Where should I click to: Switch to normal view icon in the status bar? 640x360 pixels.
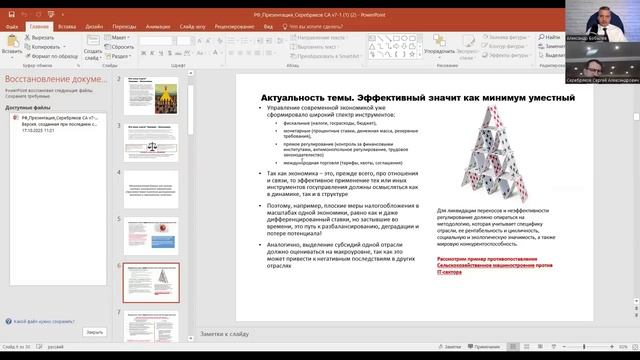click(x=513, y=347)
